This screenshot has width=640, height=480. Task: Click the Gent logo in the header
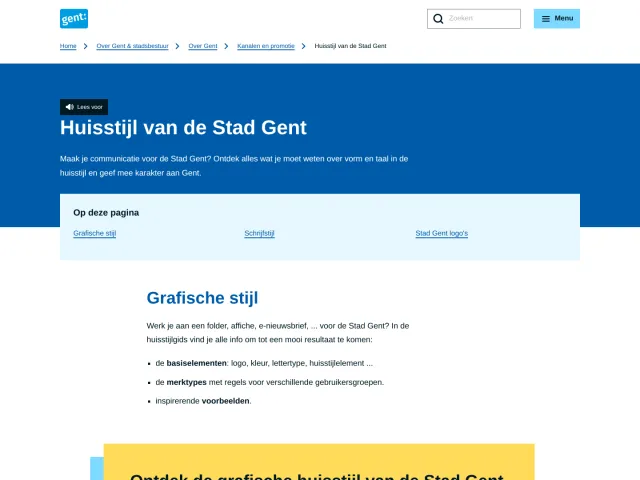coord(74,19)
